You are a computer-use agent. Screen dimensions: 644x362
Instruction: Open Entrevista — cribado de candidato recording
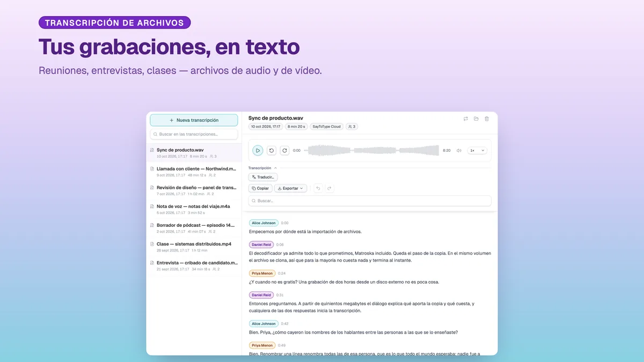[194, 265]
